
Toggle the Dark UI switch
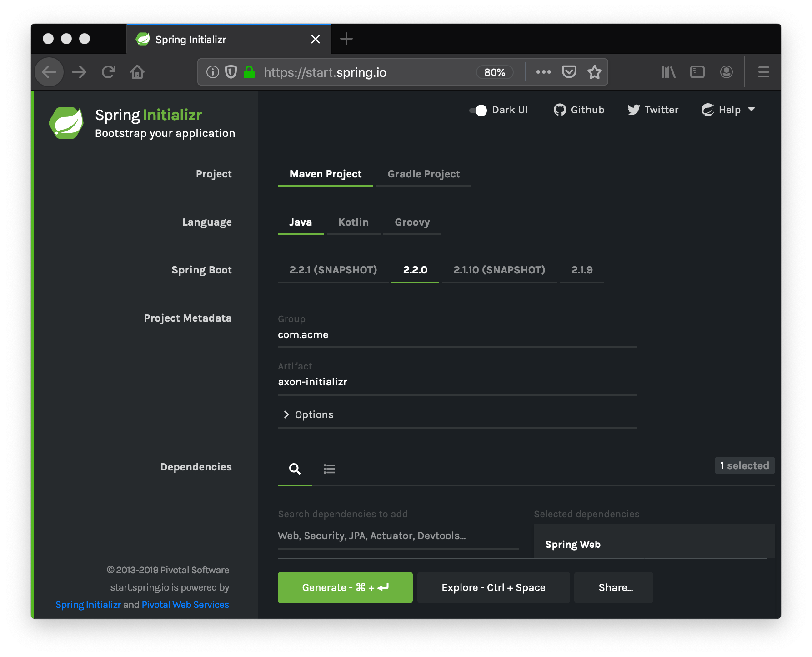[478, 110]
